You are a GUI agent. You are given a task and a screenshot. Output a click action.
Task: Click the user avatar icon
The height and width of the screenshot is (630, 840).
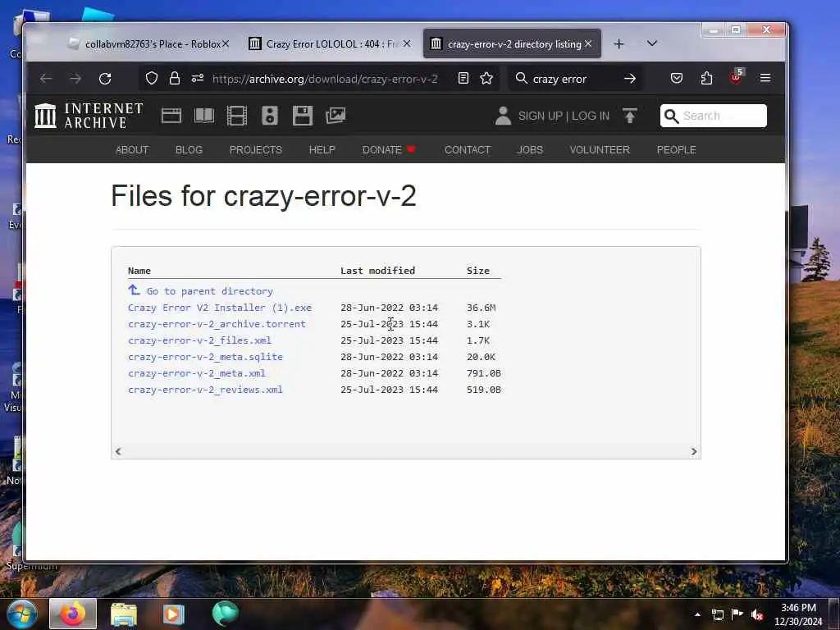(x=503, y=116)
